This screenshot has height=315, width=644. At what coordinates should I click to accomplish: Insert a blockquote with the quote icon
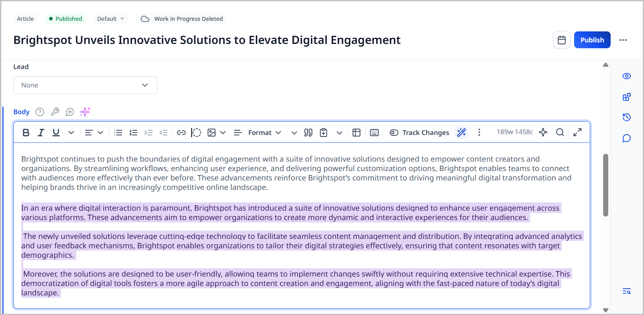(308, 133)
